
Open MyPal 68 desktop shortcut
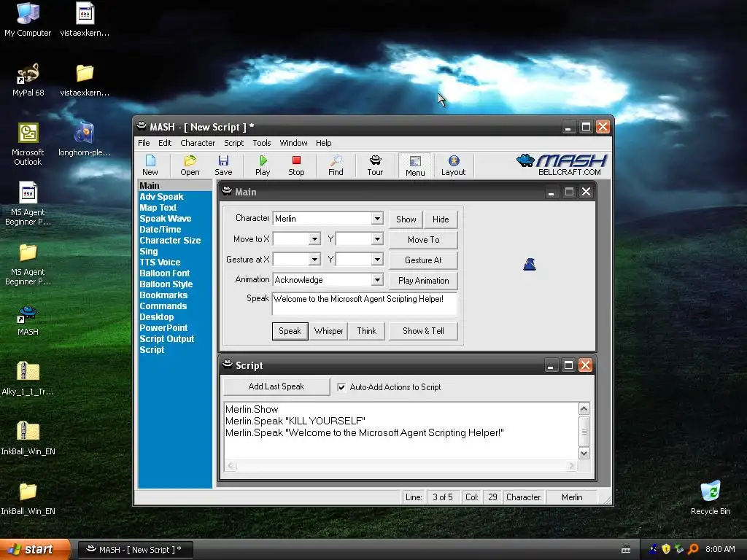[x=28, y=79]
